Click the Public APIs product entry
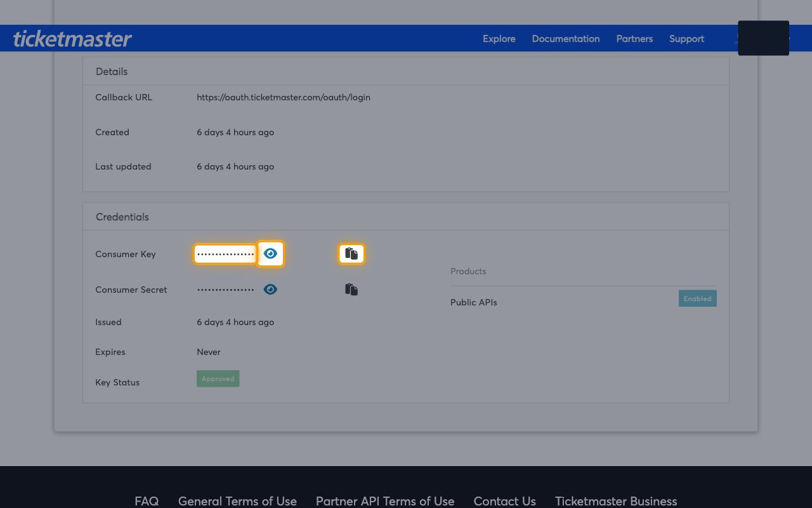This screenshot has height=508, width=812. point(474,302)
